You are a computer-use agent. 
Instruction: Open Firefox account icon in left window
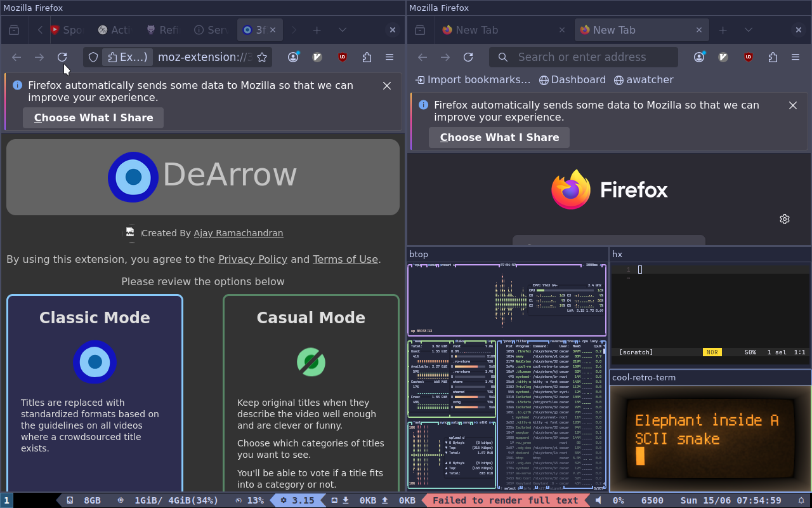[293, 57]
